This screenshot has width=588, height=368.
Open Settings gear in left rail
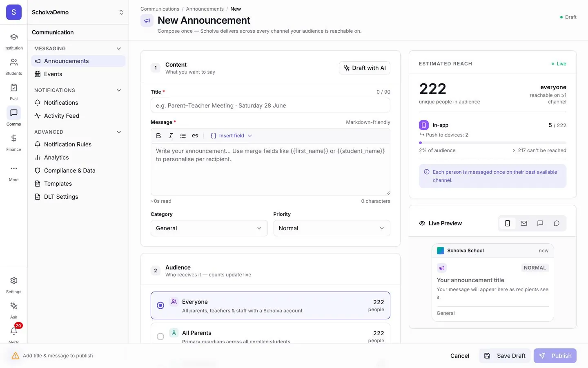pyautogui.click(x=13, y=285)
